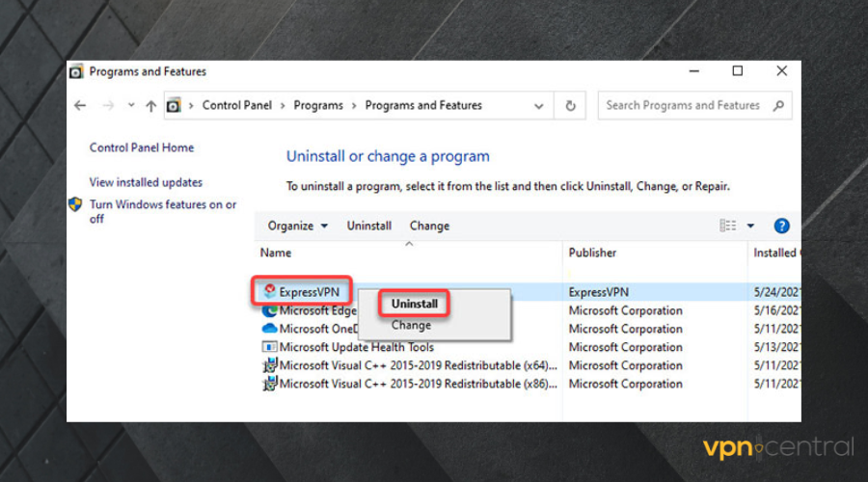Click the Microsoft OneDrive cloud icon

tap(270, 329)
